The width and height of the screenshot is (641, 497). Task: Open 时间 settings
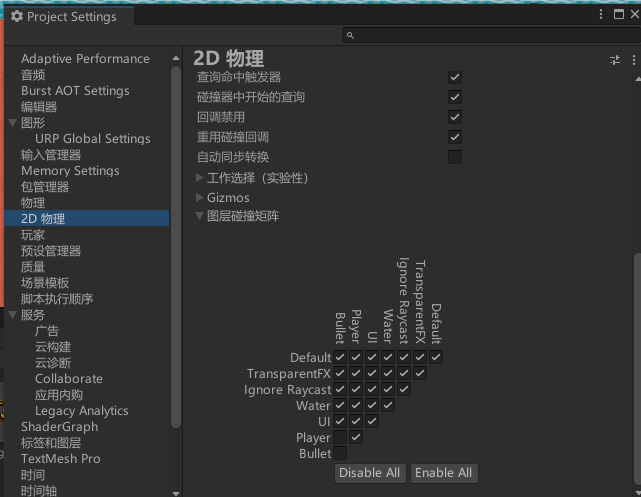coord(33,475)
